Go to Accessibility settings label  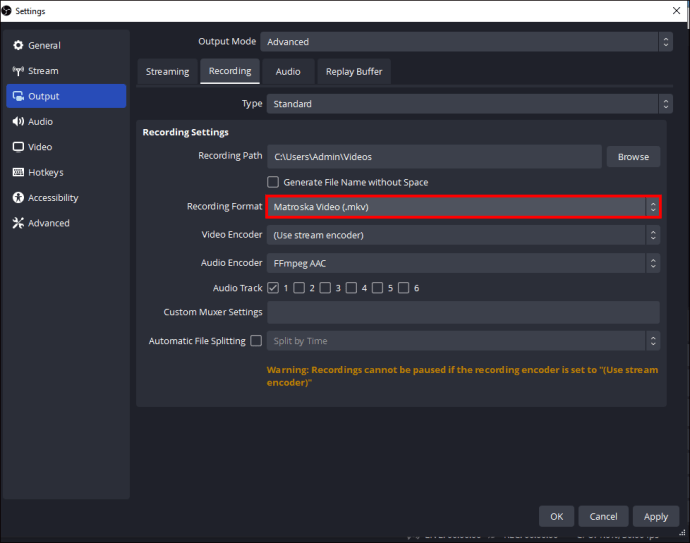[x=53, y=198]
